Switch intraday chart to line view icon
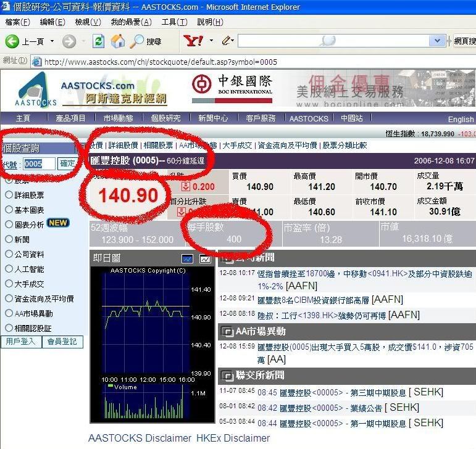The width and height of the screenshot is (476, 449). [205, 258]
